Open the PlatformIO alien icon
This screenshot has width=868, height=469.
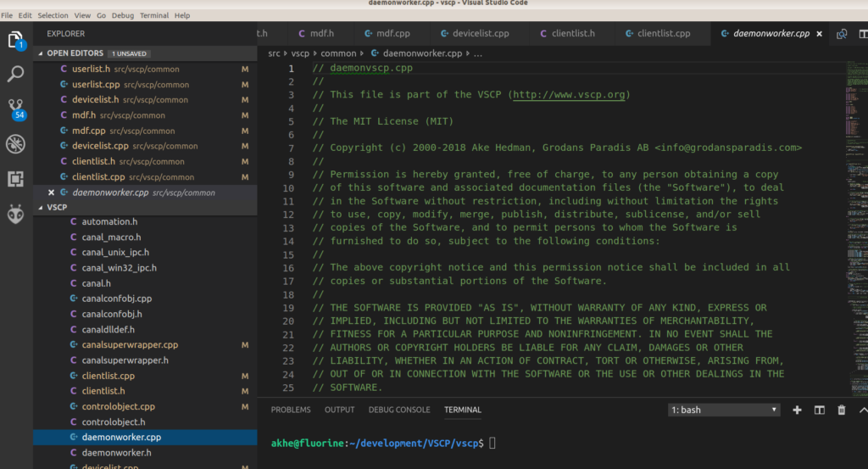15,214
